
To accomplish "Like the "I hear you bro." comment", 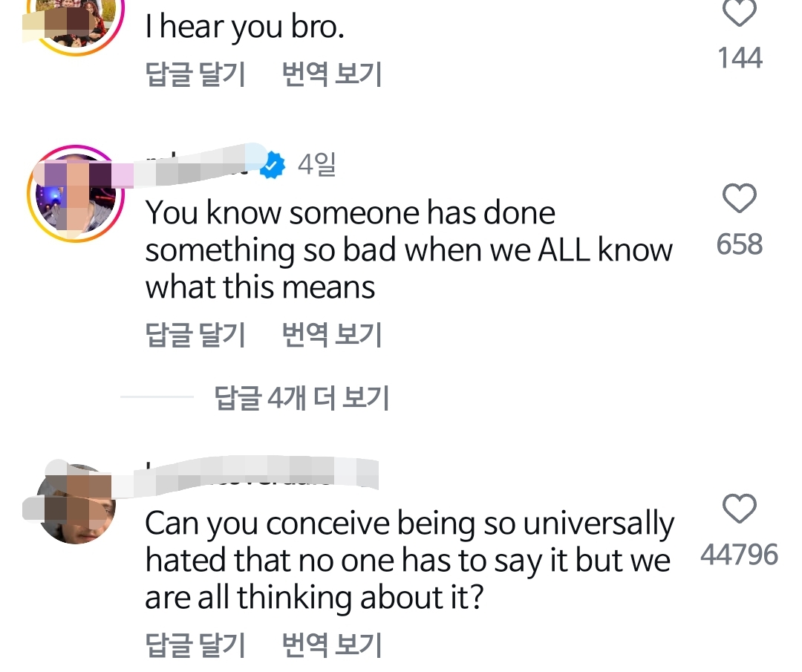I will pyautogui.click(x=740, y=13).
